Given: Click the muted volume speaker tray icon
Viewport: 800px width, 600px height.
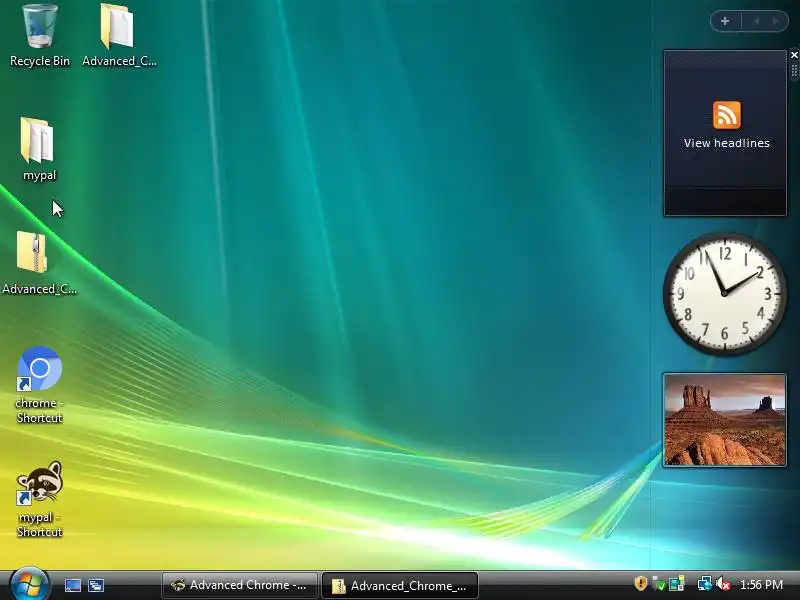Looking at the screenshot, I should click(723, 584).
